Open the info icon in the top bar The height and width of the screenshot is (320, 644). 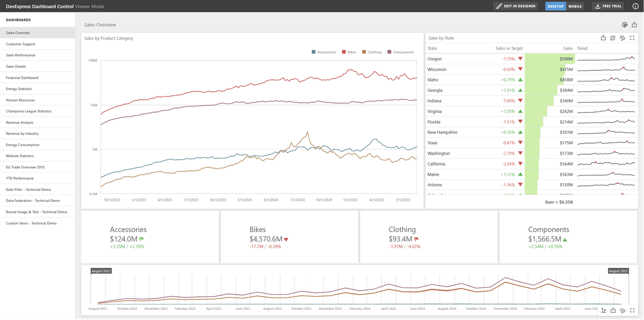[x=635, y=6]
